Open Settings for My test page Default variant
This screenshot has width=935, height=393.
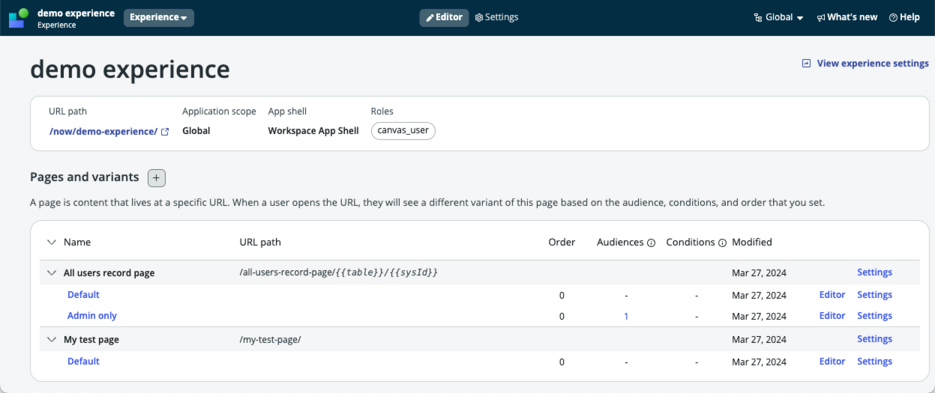(x=874, y=361)
